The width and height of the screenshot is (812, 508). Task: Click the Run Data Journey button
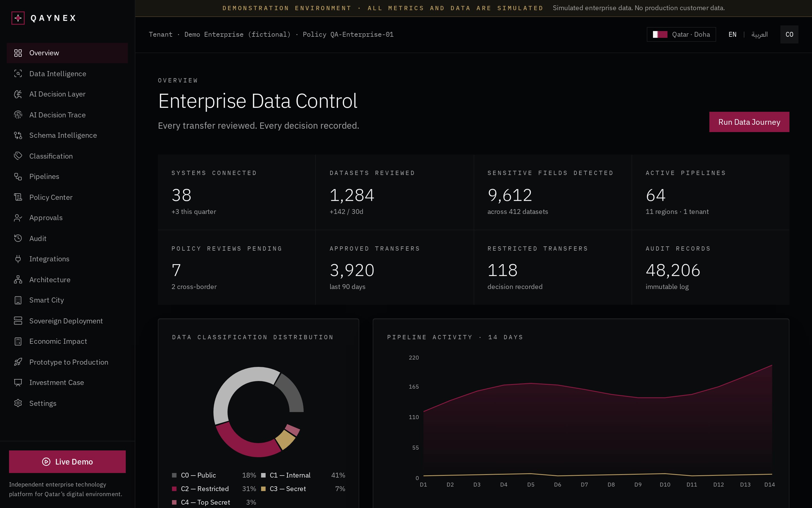coord(749,122)
